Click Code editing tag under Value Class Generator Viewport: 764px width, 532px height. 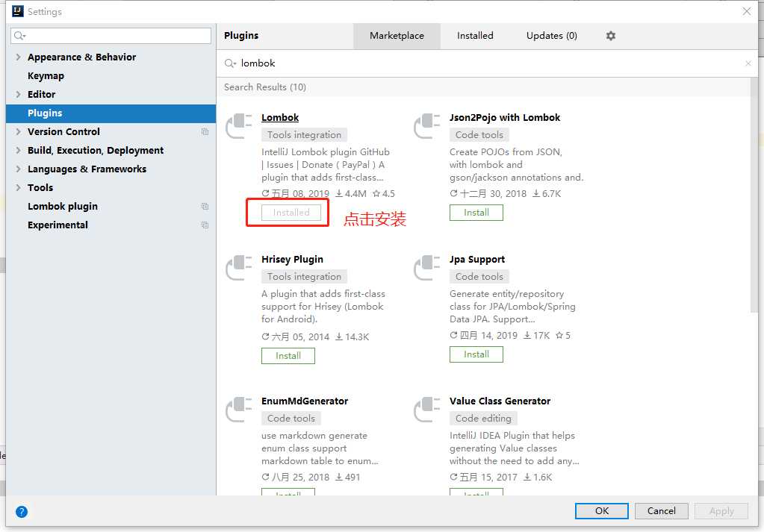tap(483, 418)
